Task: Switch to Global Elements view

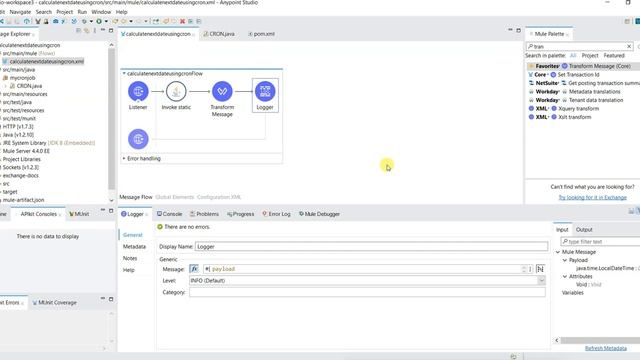Action: tap(175, 197)
